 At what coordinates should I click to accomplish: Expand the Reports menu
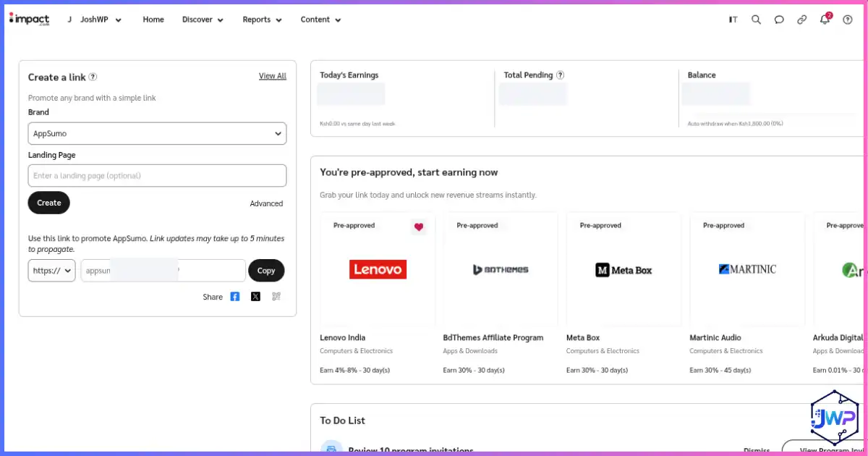pos(262,20)
